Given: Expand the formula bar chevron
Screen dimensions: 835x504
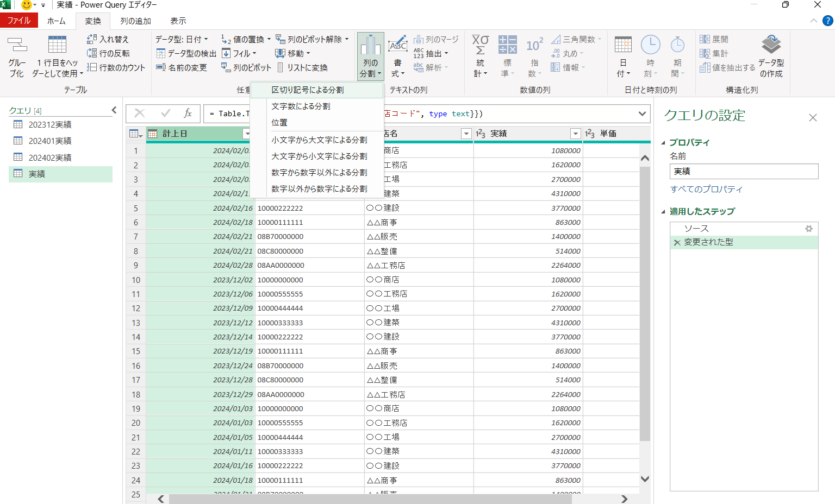Looking at the screenshot, I should (642, 114).
